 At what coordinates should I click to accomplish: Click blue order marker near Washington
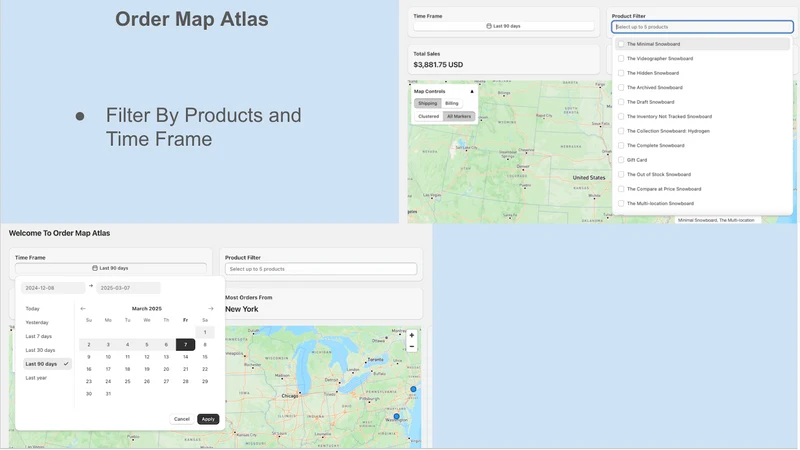pos(396,416)
